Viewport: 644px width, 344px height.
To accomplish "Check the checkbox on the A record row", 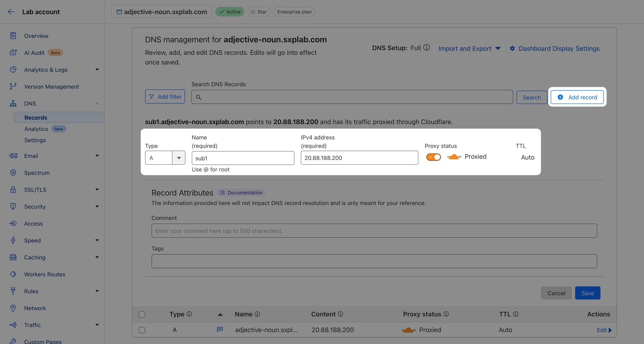I will tap(142, 330).
